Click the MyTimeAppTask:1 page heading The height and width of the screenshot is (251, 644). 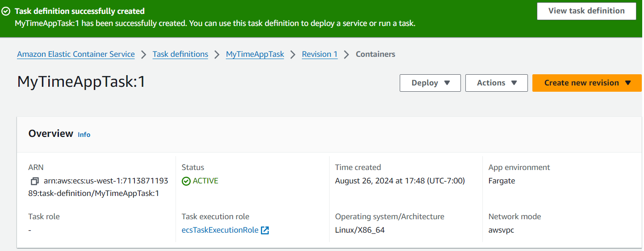click(81, 82)
